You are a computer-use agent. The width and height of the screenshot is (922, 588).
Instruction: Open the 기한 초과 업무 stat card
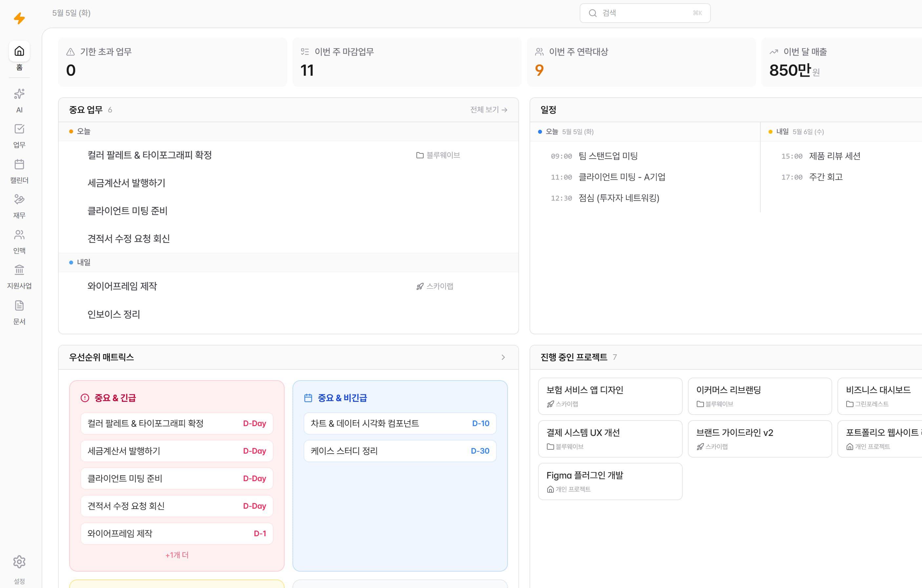[x=172, y=62]
